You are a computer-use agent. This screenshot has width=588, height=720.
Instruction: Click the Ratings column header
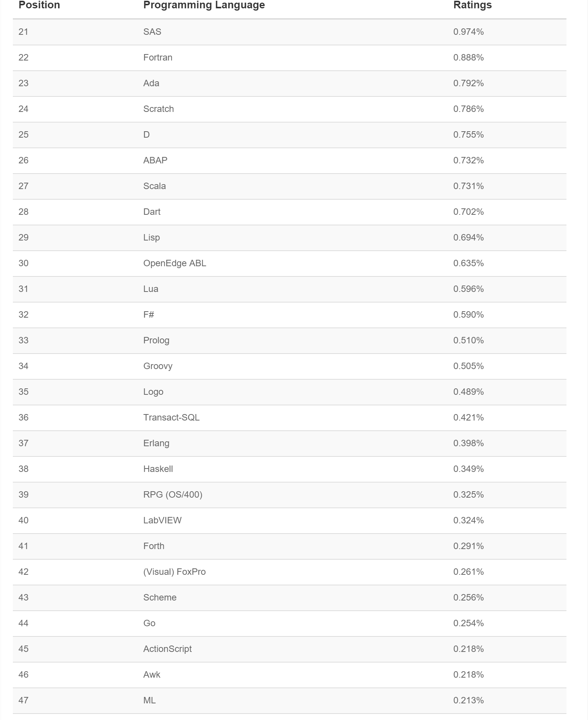(472, 5)
